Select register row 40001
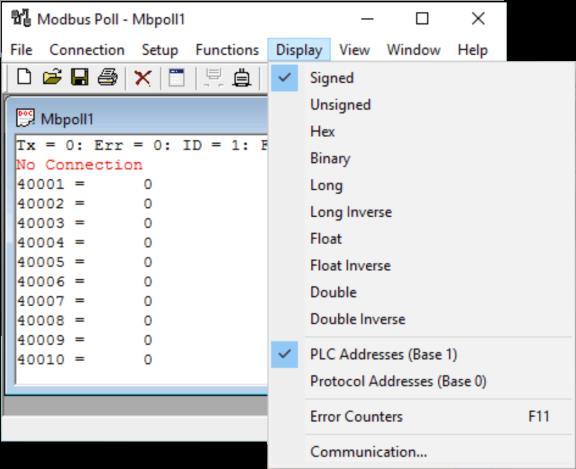 pos(84,184)
